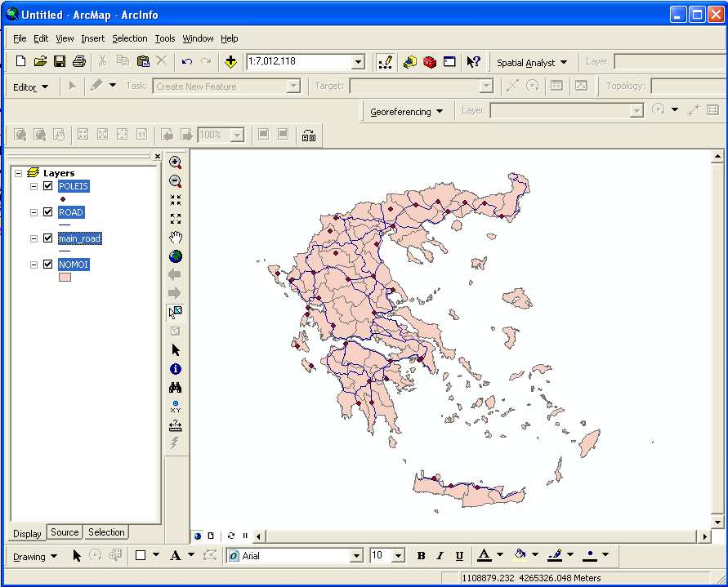Viewport: 728px width, 587px height.
Task: Click the Fixed Zoom Out icon
Action: coord(176,219)
